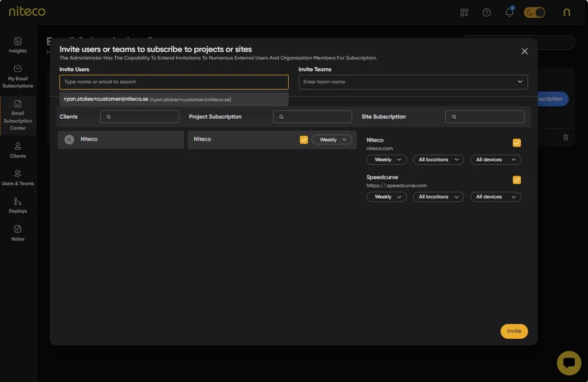Open the help question mark icon

pyautogui.click(x=486, y=12)
